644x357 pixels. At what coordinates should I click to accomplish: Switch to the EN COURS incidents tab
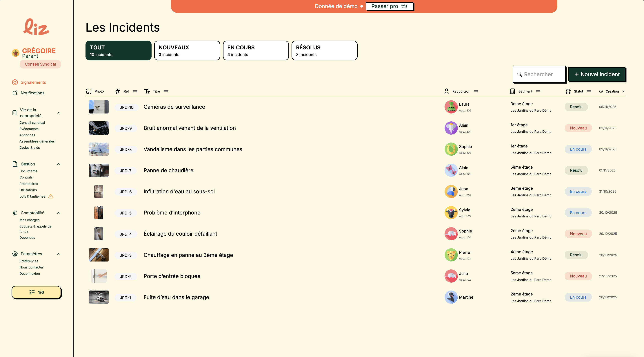pos(256,51)
